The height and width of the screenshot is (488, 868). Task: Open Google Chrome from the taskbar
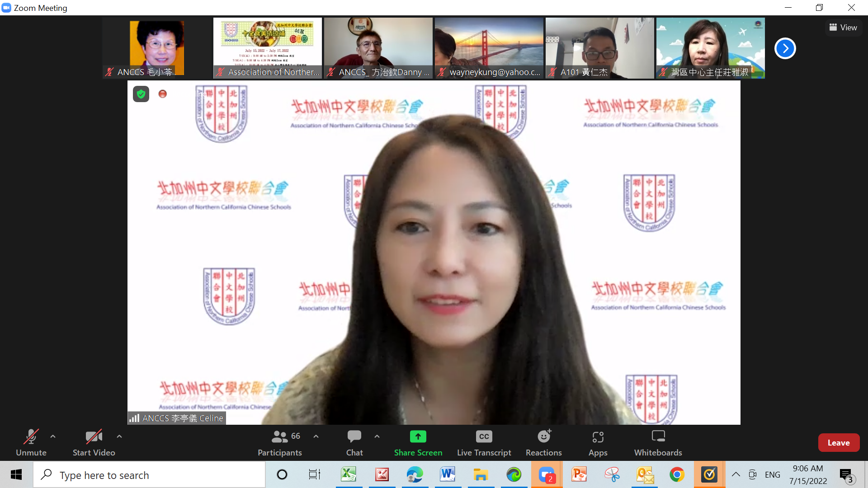point(677,474)
